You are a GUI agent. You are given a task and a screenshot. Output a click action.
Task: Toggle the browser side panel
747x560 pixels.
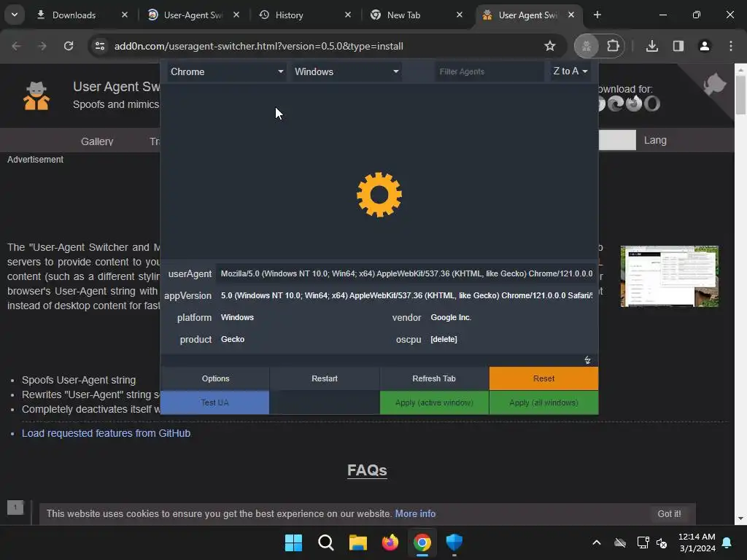678,46
